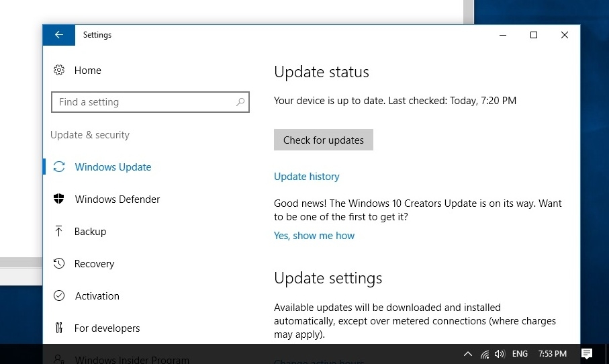Click the Home label in the sidebar
The image size is (609, 364).
(x=88, y=71)
